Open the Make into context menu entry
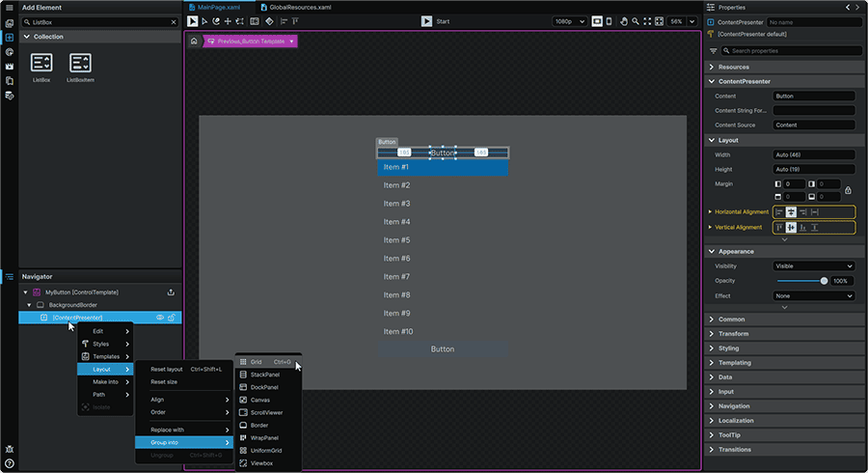Viewport: 868px width, 473px height. pos(105,381)
